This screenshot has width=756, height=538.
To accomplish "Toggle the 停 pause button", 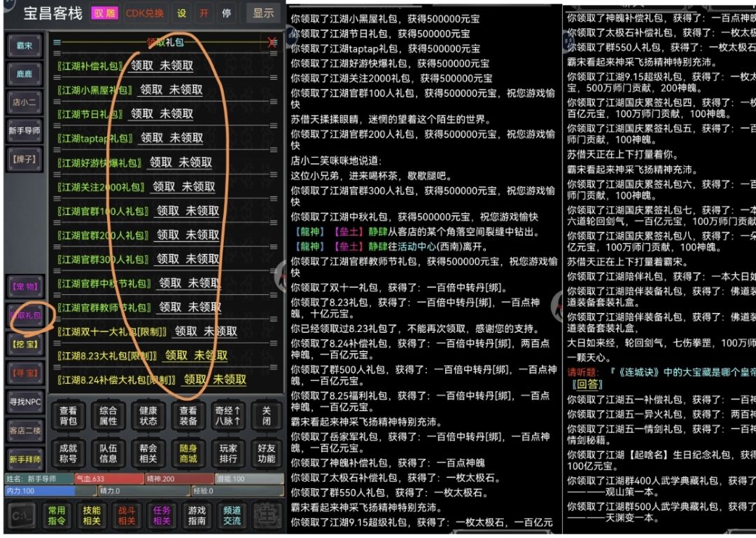I will point(227,13).
